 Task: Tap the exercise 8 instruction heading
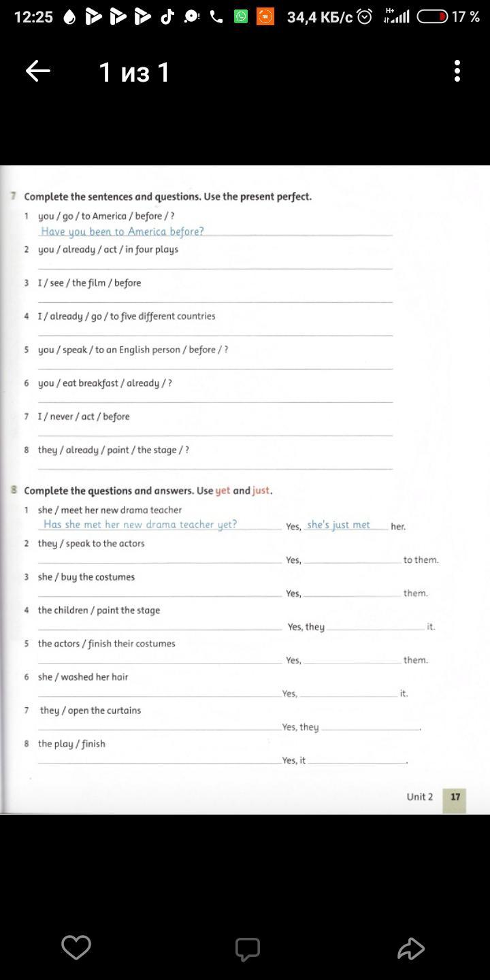point(148,491)
